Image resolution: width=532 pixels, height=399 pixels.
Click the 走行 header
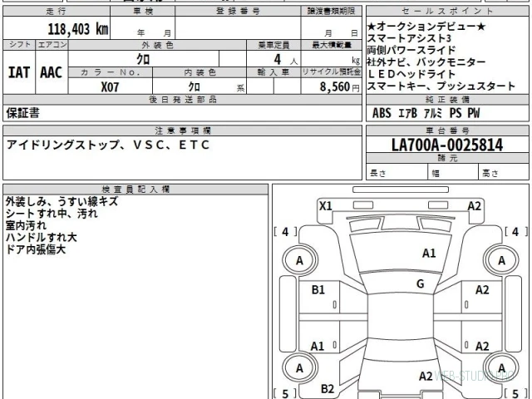pyautogui.click(x=57, y=11)
